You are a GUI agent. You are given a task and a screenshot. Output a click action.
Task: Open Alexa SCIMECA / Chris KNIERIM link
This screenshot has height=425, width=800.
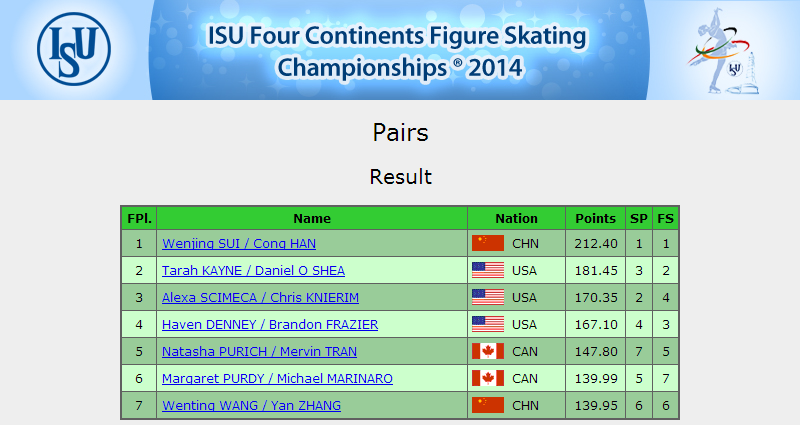click(x=260, y=298)
